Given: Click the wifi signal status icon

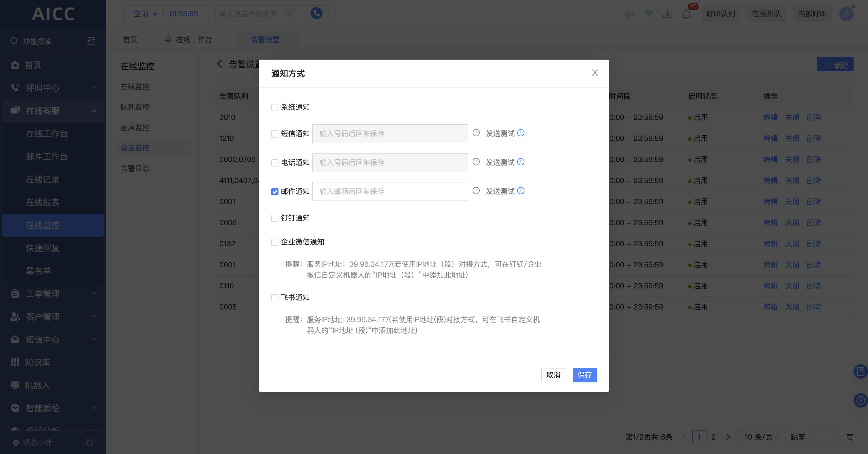Looking at the screenshot, I should pyautogui.click(x=648, y=14).
